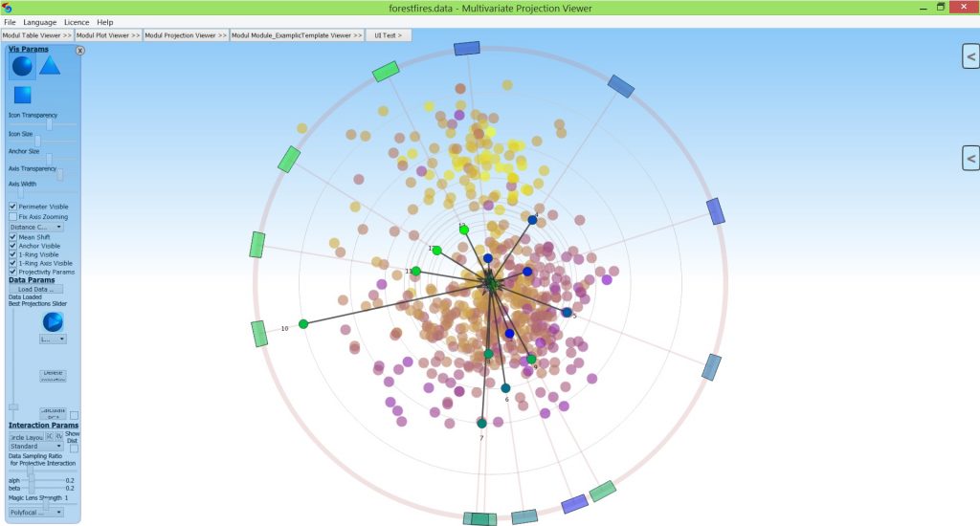
Task: Select the sphere icon shape
Action: [22, 66]
